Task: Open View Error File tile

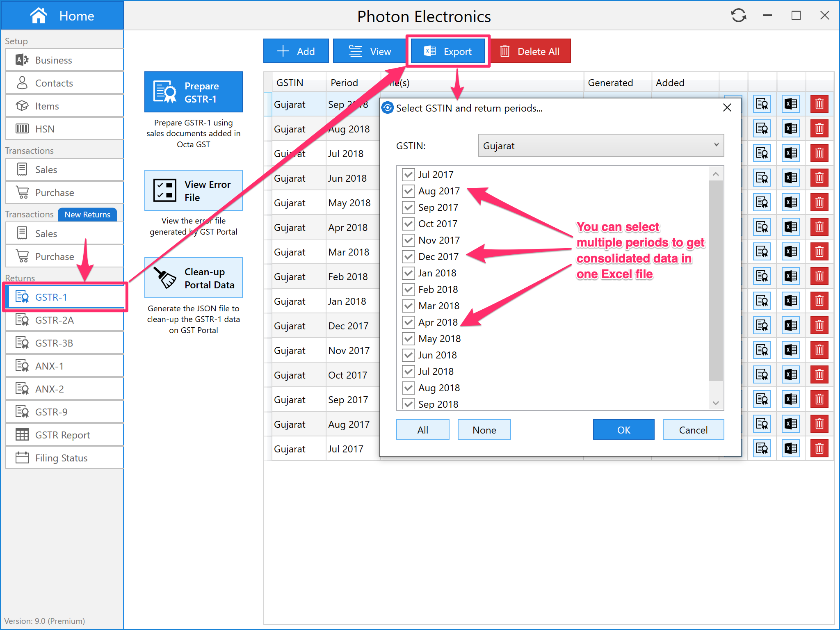Action: point(194,191)
